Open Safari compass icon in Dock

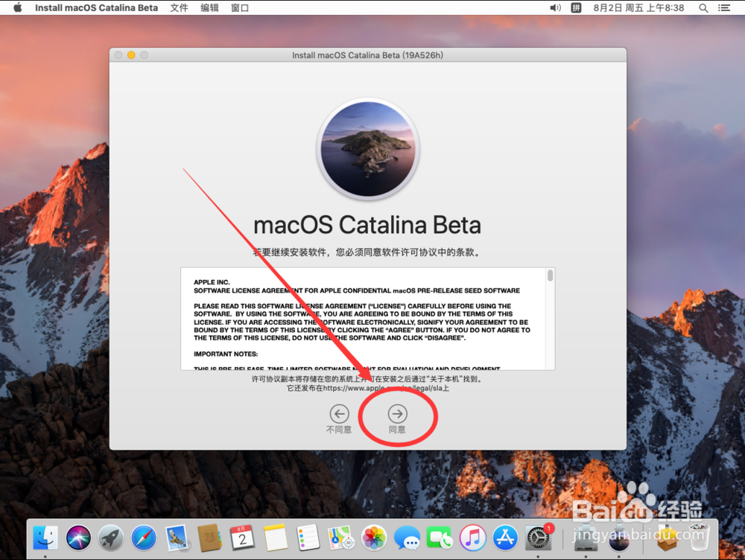[x=144, y=538]
